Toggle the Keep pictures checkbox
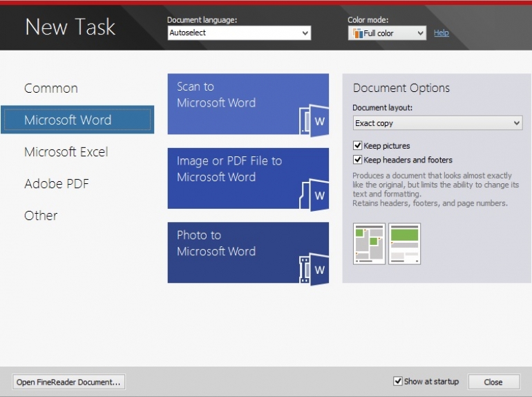 [357, 146]
